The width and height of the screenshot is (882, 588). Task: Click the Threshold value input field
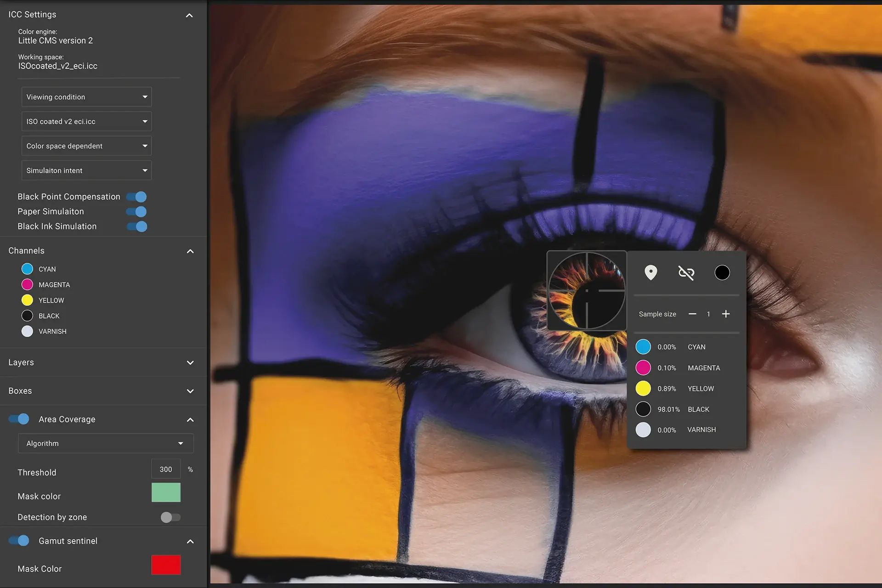coord(166,469)
